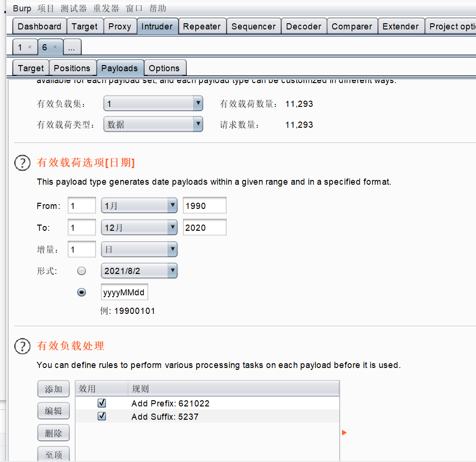Click the 效用 column header
Viewport: 476px width, 462px height.
[x=102, y=388]
